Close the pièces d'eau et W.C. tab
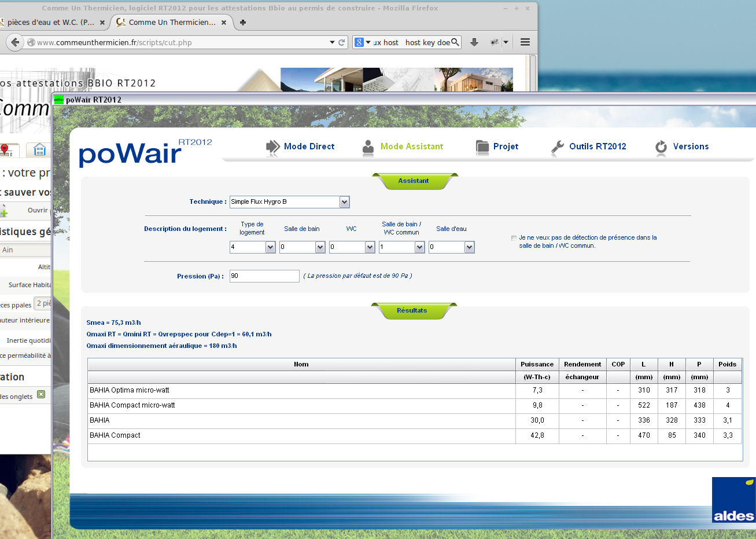The width and height of the screenshot is (756, 539). point(102,23)
